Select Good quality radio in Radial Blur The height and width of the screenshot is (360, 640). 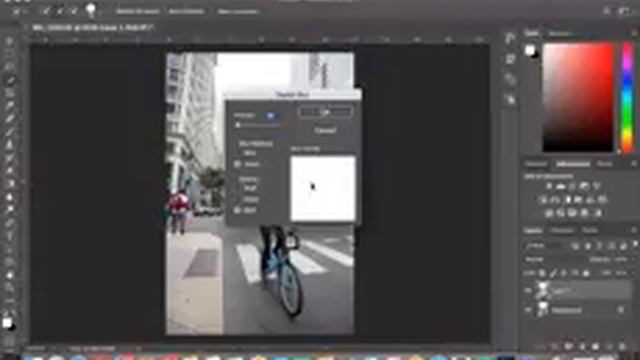[238, 200]
